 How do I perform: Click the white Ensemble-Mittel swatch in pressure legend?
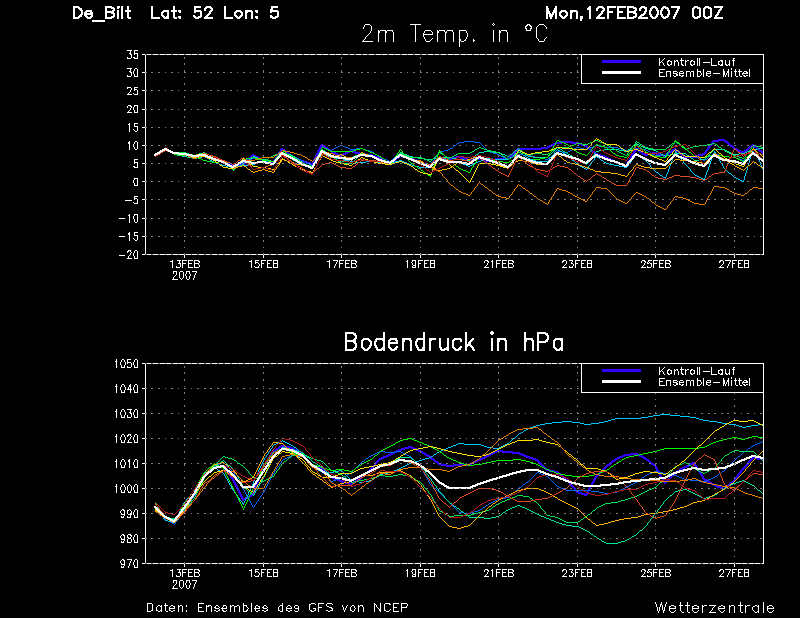621,382
